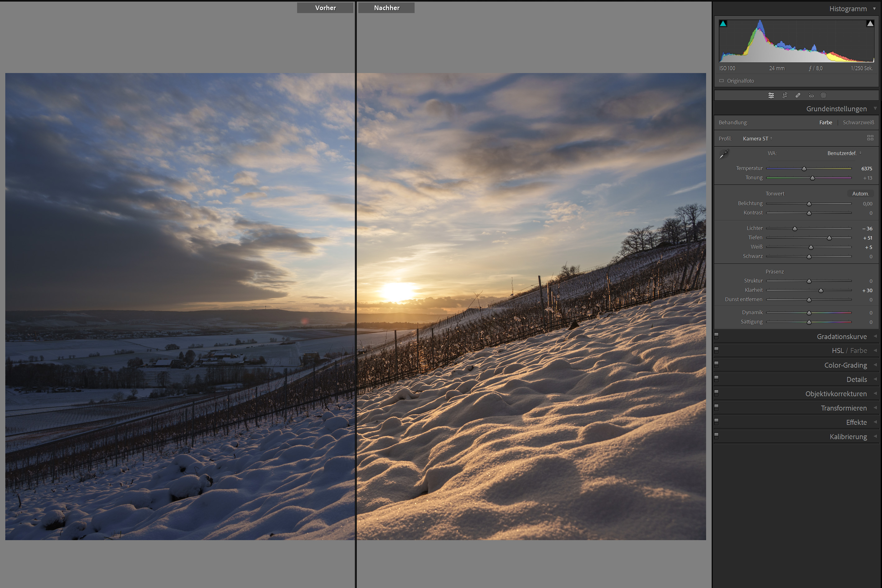The width and height of the screenshot is (882, 588).
Task: Expand the Gradationskurve panel arrow
Action: coord(875,336)
